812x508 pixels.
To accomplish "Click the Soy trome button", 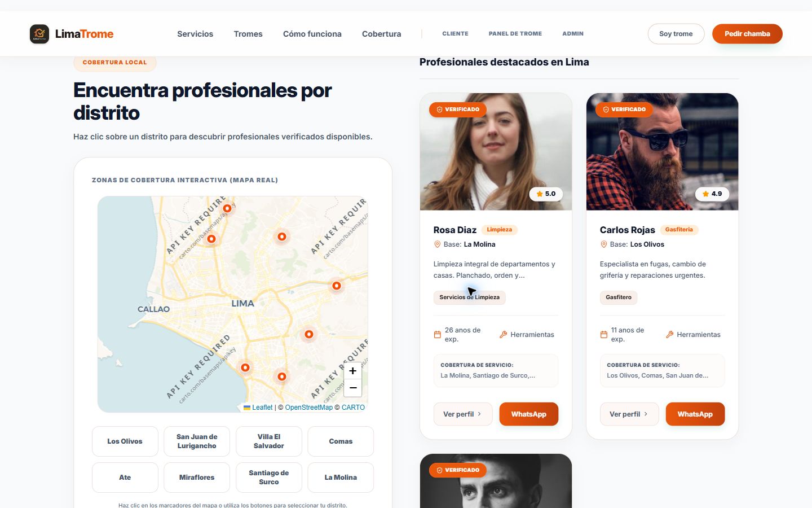I will point(676,34).
